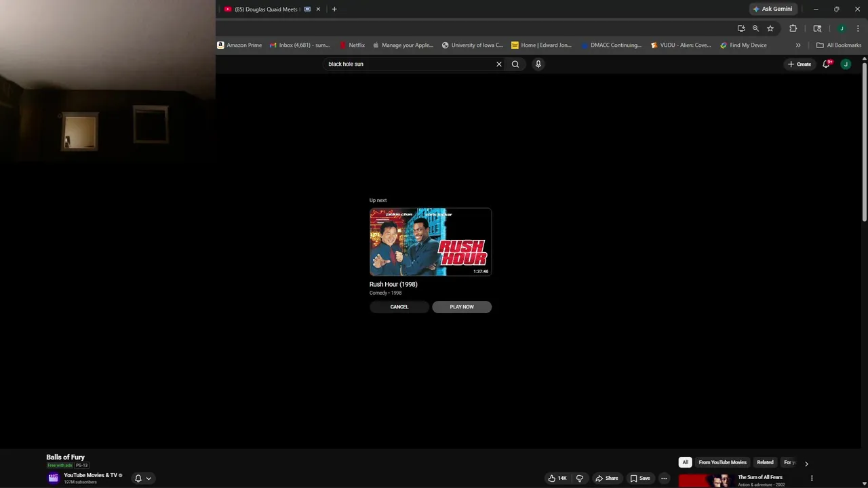Viewport: 868px width, 488px height.
Task: Open the Chrome three-dot menu
Action: point(858,28)
